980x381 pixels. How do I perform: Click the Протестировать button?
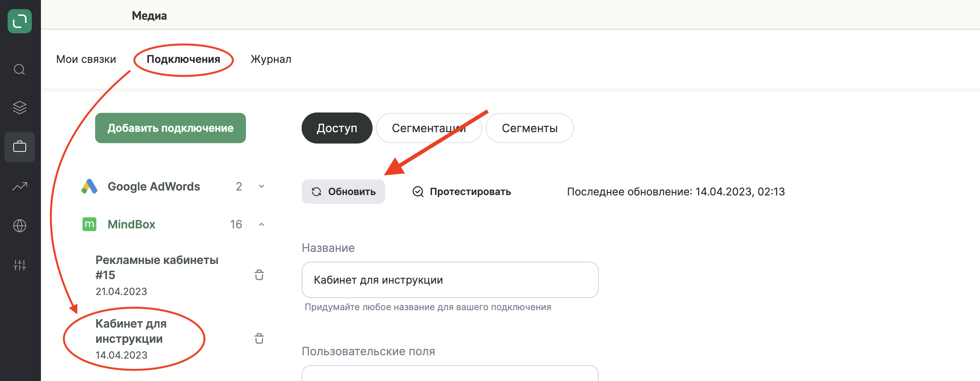tap(462, 192)
